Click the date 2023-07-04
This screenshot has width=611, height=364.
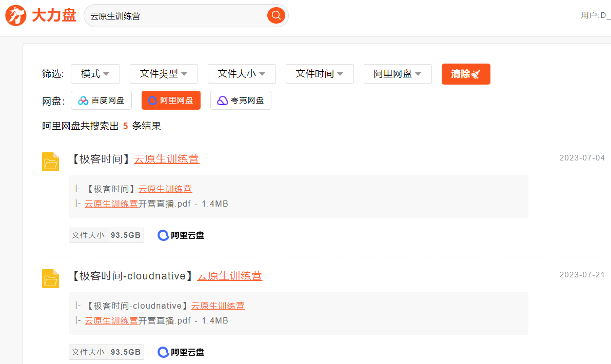click(582, 158)
